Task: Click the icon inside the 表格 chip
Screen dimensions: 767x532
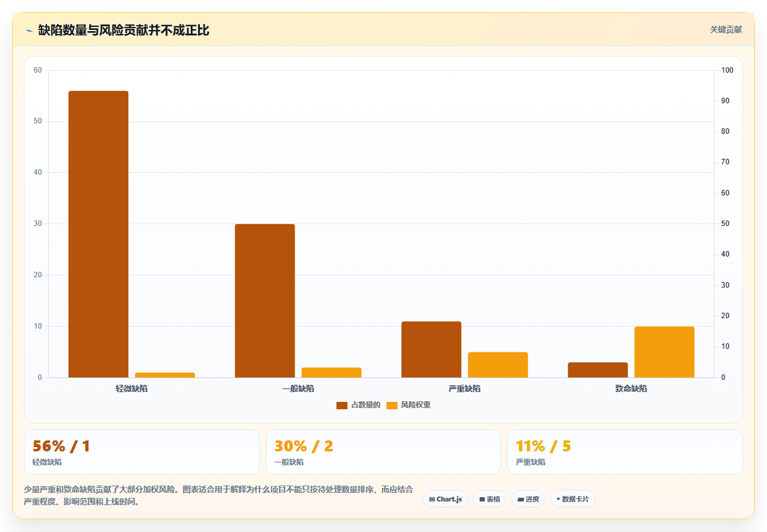Action: coord(482,500)
